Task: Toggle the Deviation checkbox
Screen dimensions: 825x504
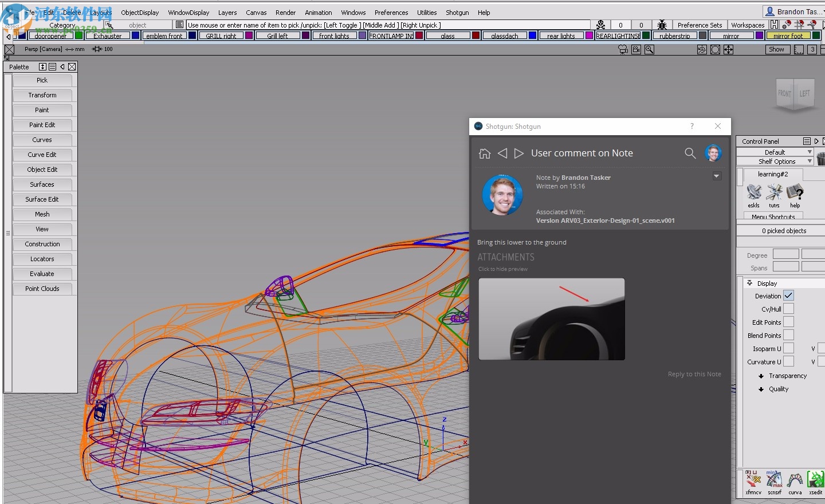Action: click(x=789, y=296)
